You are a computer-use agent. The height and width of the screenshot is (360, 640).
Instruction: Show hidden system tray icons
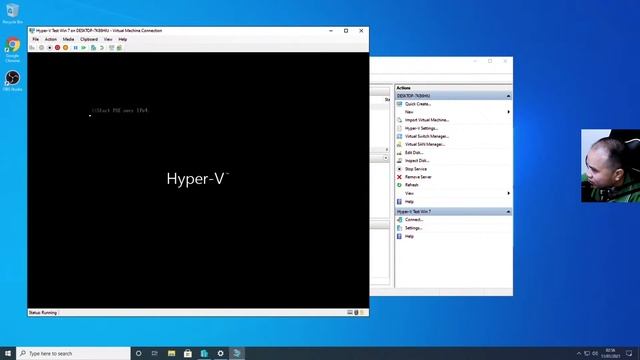[579, 353]
